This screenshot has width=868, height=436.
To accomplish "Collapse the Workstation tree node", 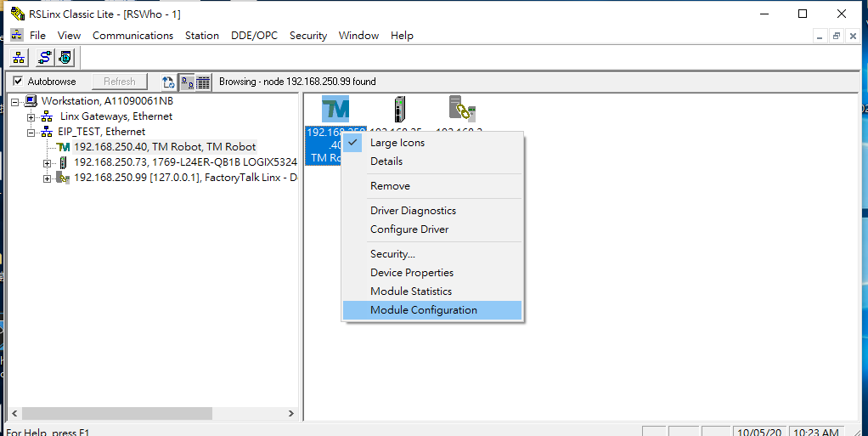I will click(15, 102).
